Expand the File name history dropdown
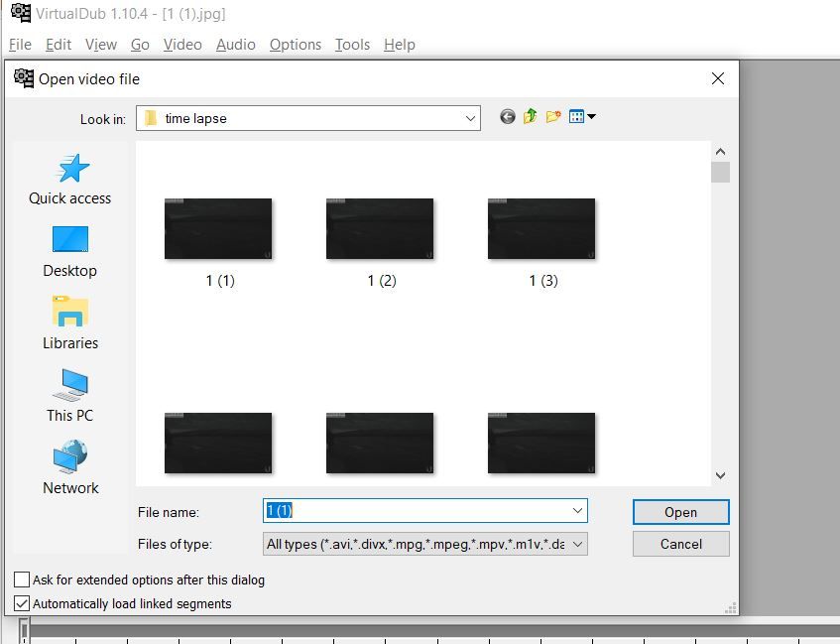Image resolution: width=840 pixels, height=644 pixels. pos(577,511)
